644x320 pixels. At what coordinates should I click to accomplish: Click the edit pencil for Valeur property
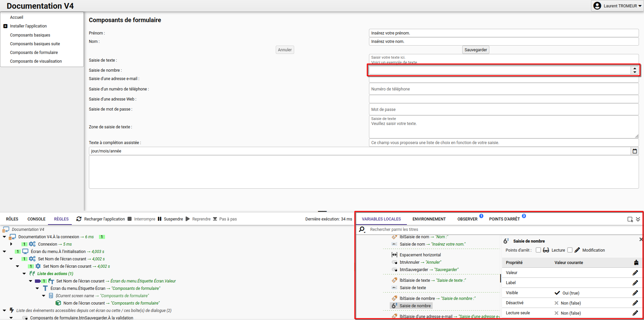pos(635,273)
